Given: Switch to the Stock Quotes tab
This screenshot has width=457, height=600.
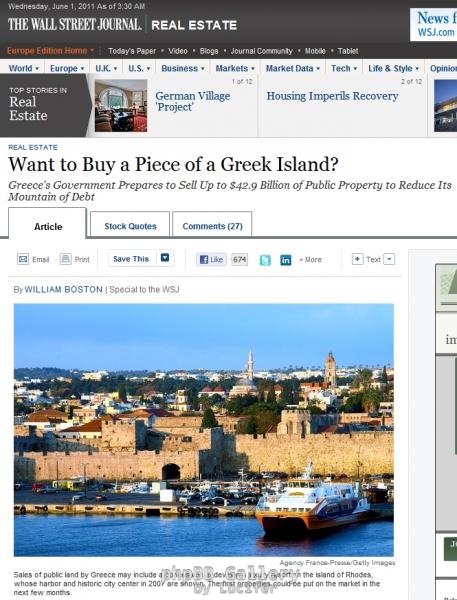Looking at the screenshot, I should pyautogui.click(x=130, y=225).
